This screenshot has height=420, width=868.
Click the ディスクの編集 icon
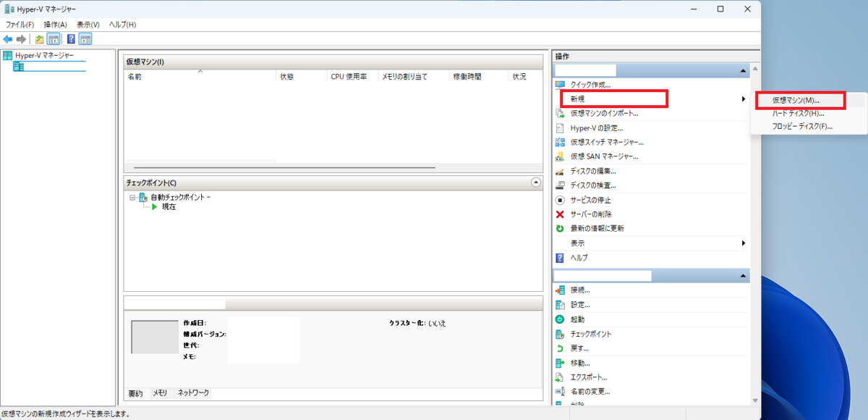coord(559,171)
